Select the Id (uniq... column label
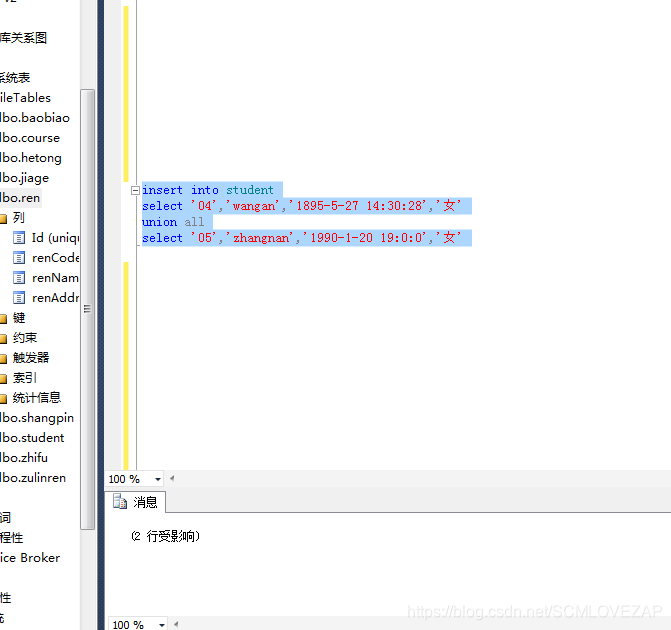The width and height of the screenshot is (671, 630). click(56, 238)
